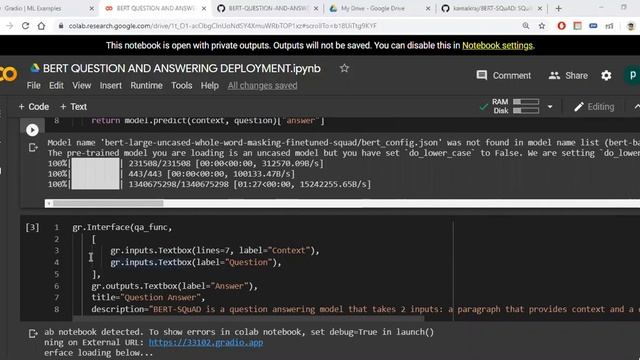
Task: Go forward in browser history
Action: 9,26
